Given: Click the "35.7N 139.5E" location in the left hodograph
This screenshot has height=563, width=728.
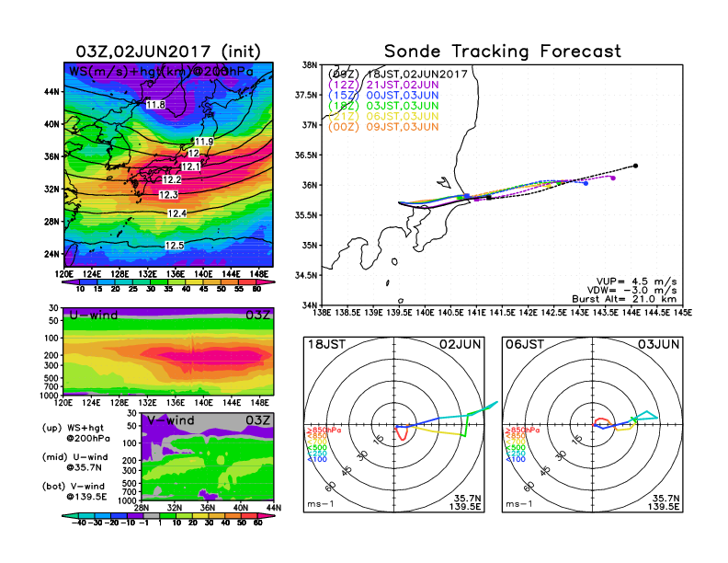Looking at the screenshot, I should click(465, 502).
